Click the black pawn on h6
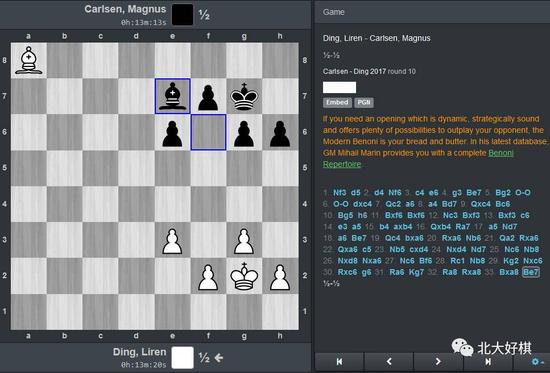The width and height of the screenshot is (550, 373). (x=280, y=132)
